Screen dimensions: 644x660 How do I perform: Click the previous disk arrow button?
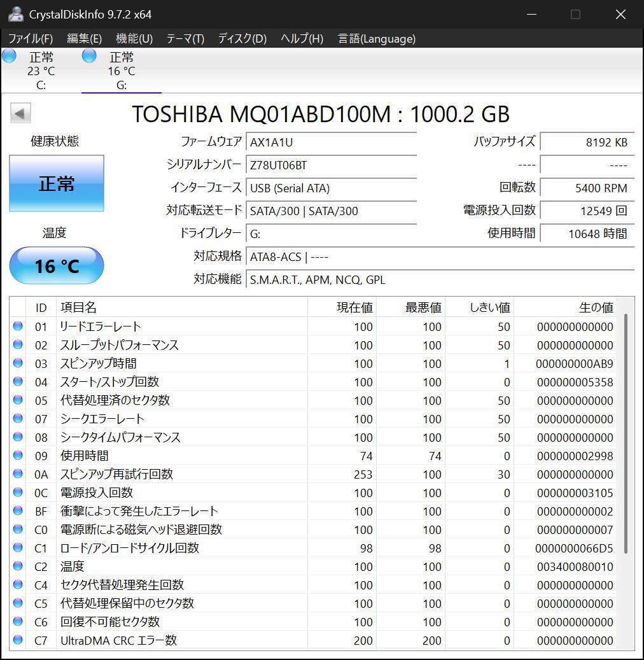coord(20,114)
